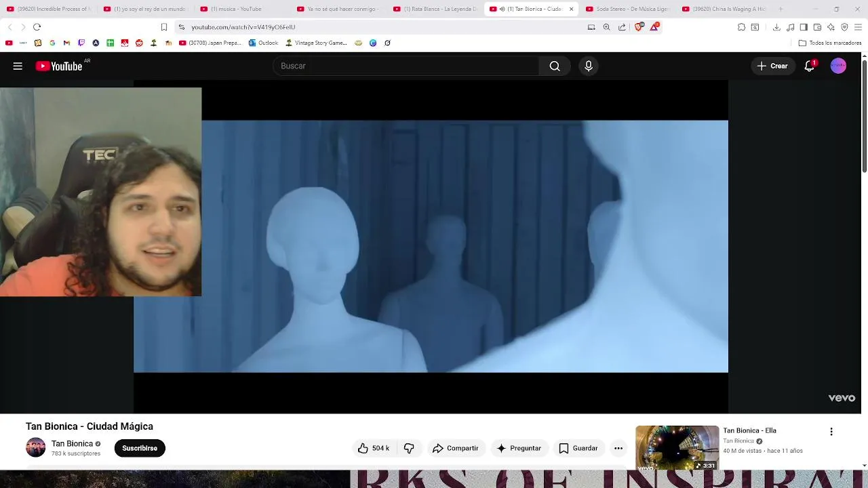The height and width of the screenshot is (488, 868).
Task: Open options for Tan Bionica - Ella suggestion
Action: pos(831,432)
